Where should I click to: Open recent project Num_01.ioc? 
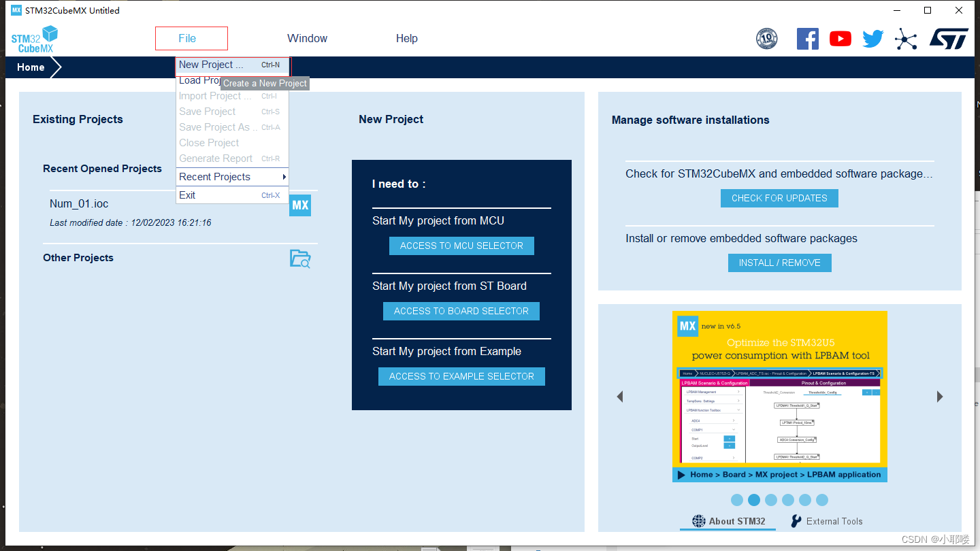[x=79, y=203]
